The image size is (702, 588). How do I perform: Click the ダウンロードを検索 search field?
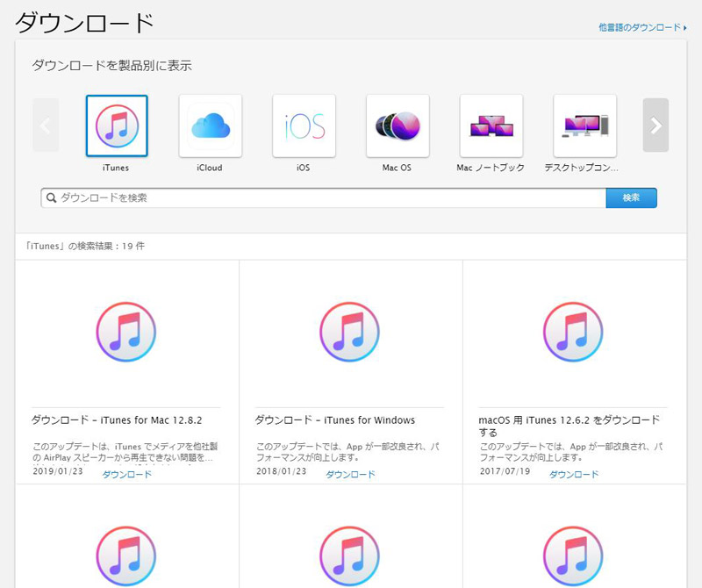[323, 198]
